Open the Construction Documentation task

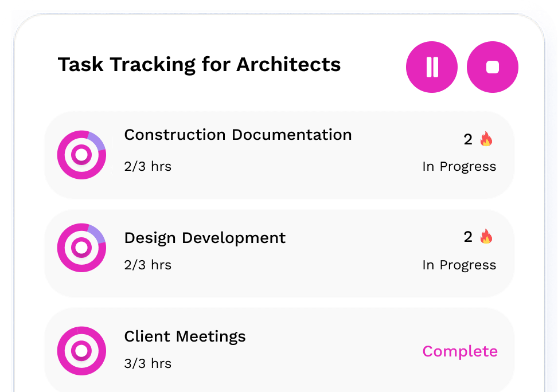[279, 155]
